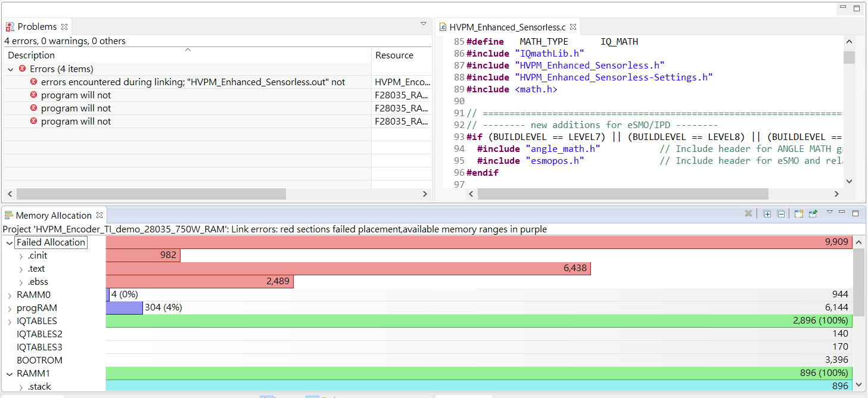Close the Problems view tab
Screen dimensions: 868x398
pyautogui.click(x=64, y=27)
